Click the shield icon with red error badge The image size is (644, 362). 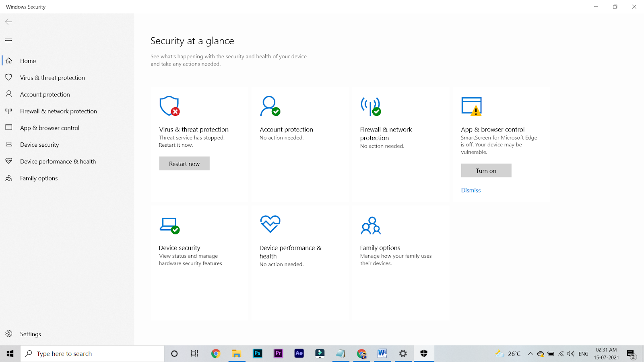[169, 106]
